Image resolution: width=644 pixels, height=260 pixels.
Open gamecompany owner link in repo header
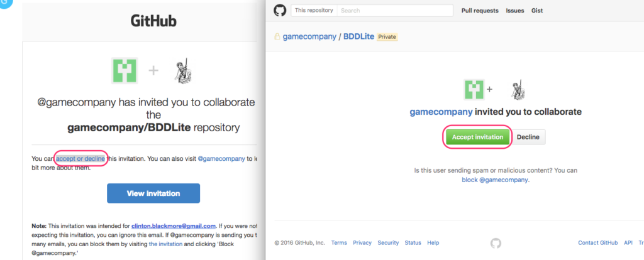pyautogui.click(x=309, y=36)
